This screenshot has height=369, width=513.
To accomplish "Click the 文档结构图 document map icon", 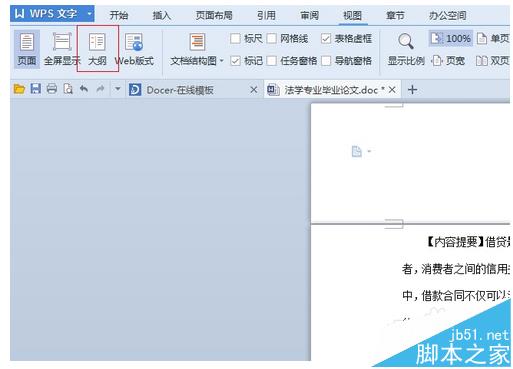I will pos(197,42).
